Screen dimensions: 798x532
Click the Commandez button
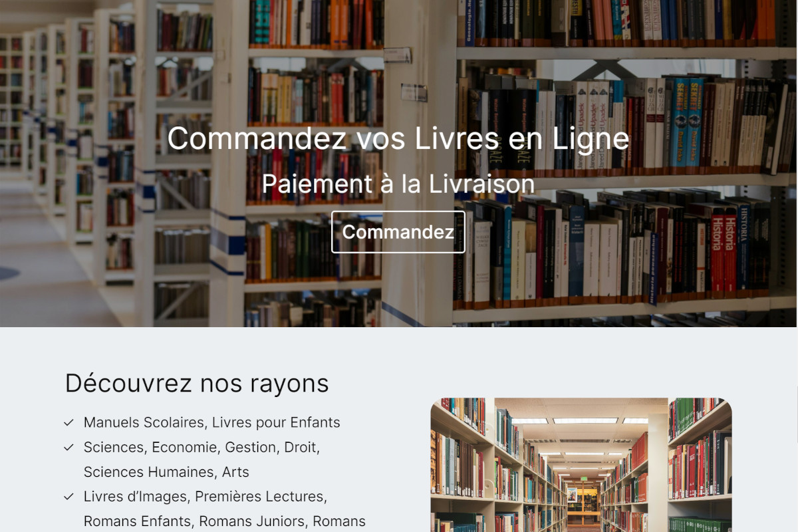tap(398, 232)
